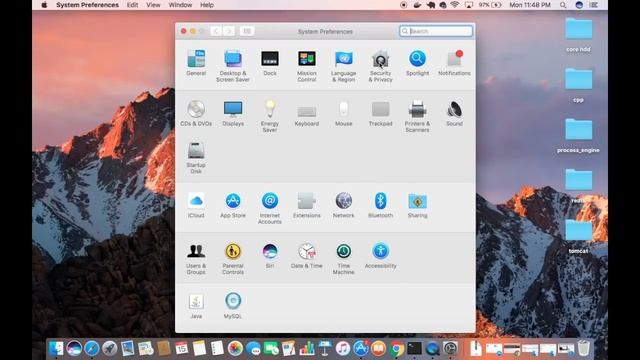Viewport: 640px width, 360px height.
Task: Open Energy Saver preferences
Action: (x=270, y=116)
